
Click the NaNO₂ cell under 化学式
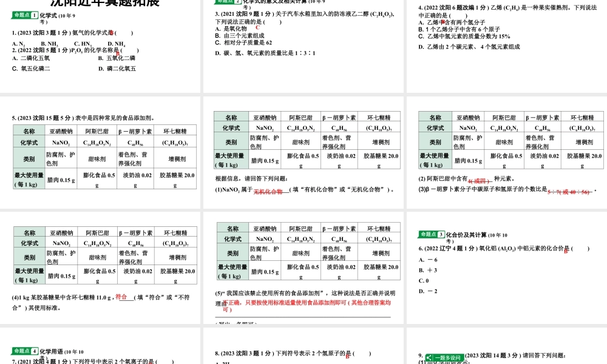(60, 143)
